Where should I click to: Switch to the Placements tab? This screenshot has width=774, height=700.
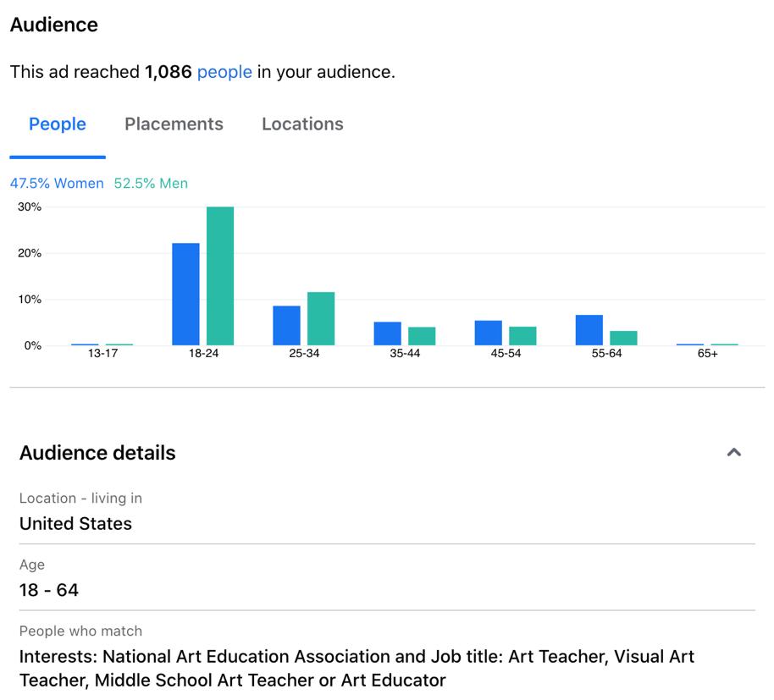[174, 124]
